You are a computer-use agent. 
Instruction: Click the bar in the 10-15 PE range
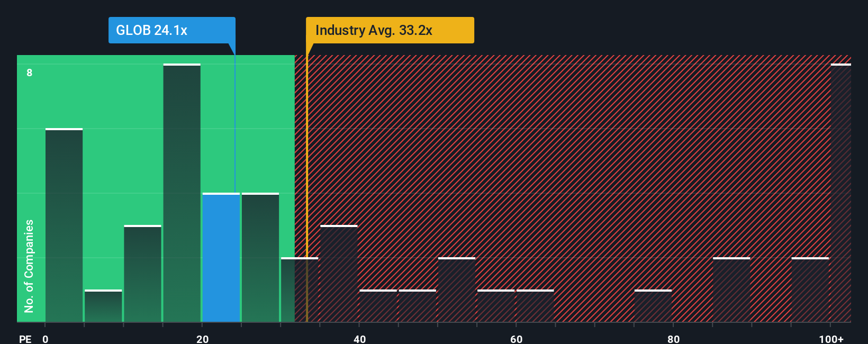[143, 274]
